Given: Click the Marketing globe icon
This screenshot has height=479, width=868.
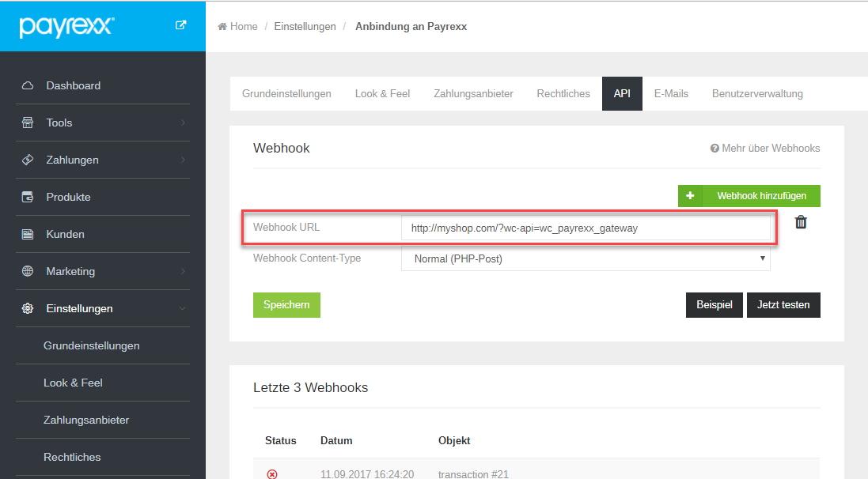Looking at the screenshot, I should click(x=27, y=271).
